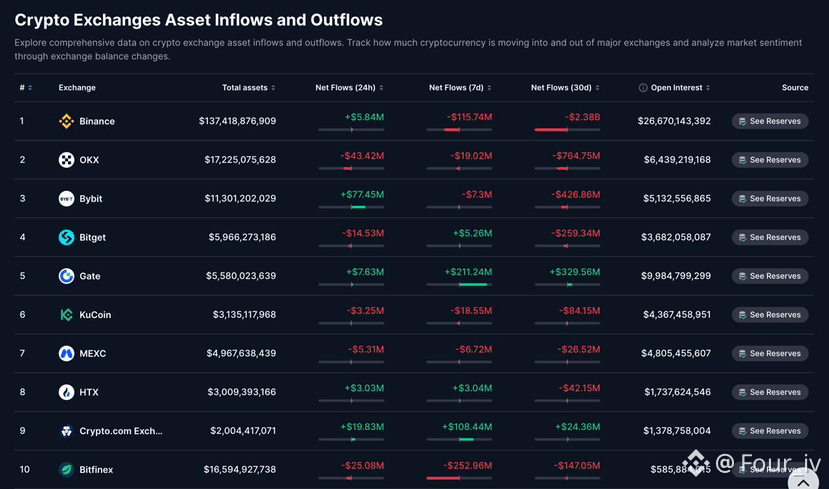This screenshot has height=489, width=829.
Task: Open See Reserves for Crypto.com Exchange
Action: pos(770,431)
